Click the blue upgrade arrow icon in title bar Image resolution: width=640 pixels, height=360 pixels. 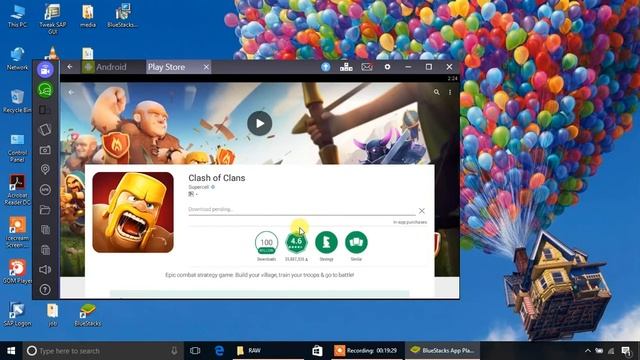[x=325, y=67]
